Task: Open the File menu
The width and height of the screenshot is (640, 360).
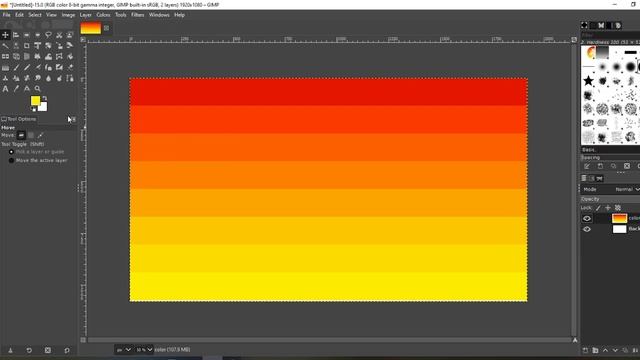Action: 7,15
